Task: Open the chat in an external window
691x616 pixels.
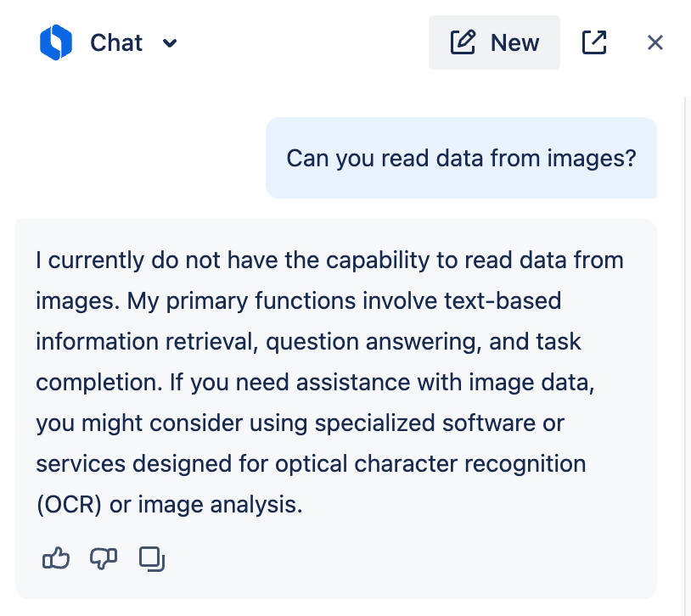Action: click(x=594, y=42)
